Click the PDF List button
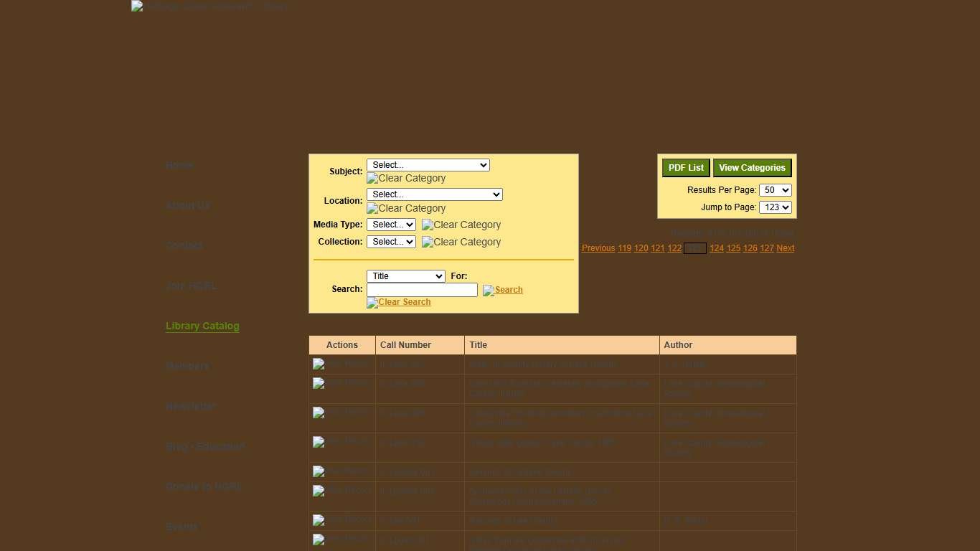Viewport: 980px width, 551px height. coord(685,167)
